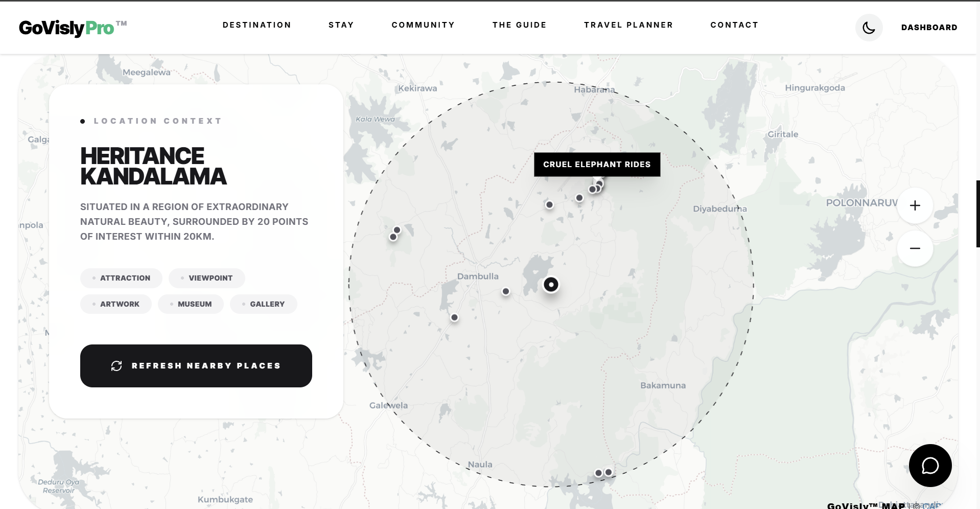Select the Gallery filter chip
This screenshot has width=980, height=509.
pos(264,304)
